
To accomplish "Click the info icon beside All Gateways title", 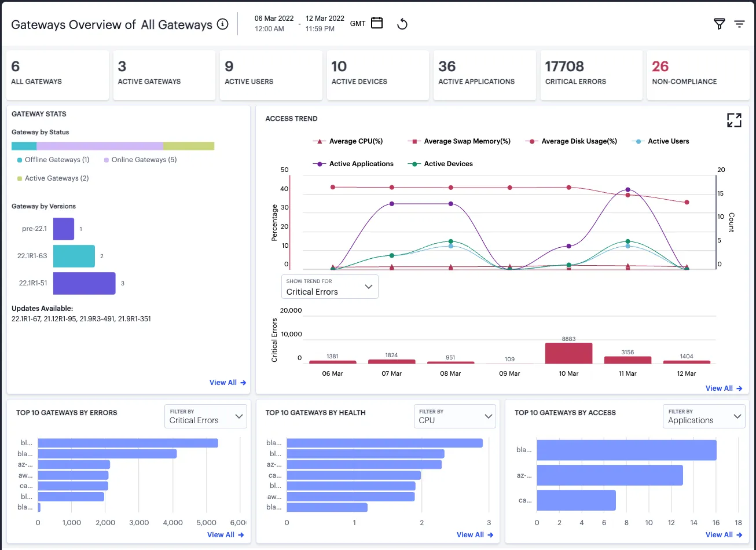I will [x=222, y=24].
